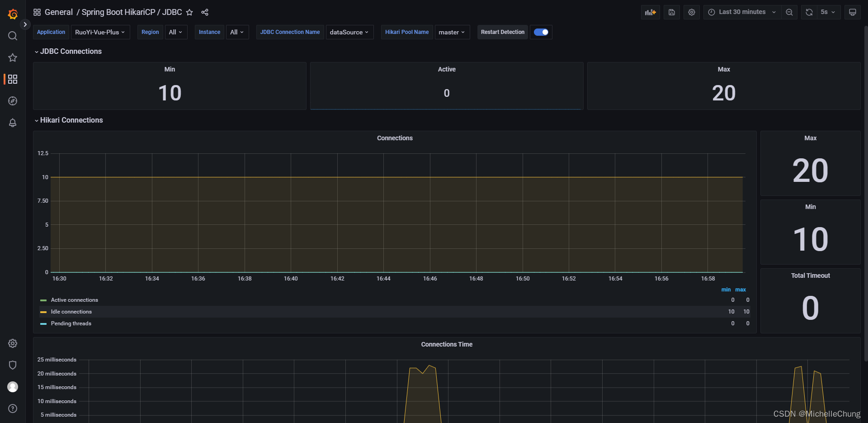Refresh the dashboard now

(x=809, y=12)
